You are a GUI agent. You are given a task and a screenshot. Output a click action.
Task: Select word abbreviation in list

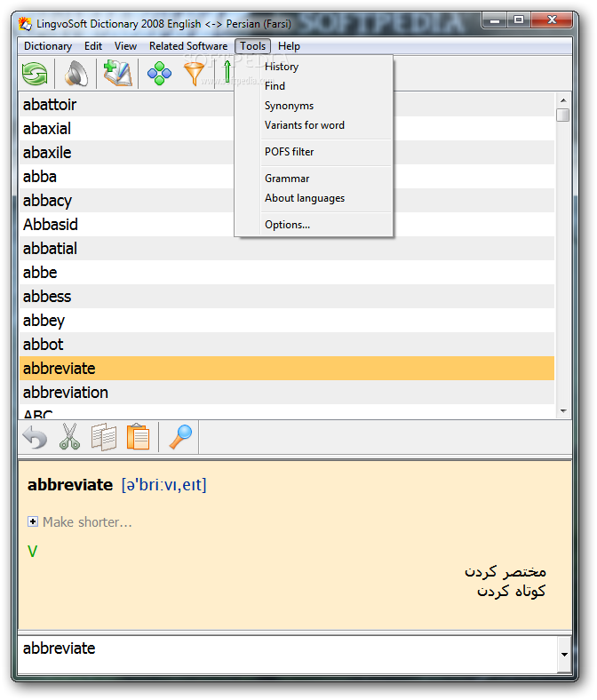pyautogui.click(x=287, y=393)
